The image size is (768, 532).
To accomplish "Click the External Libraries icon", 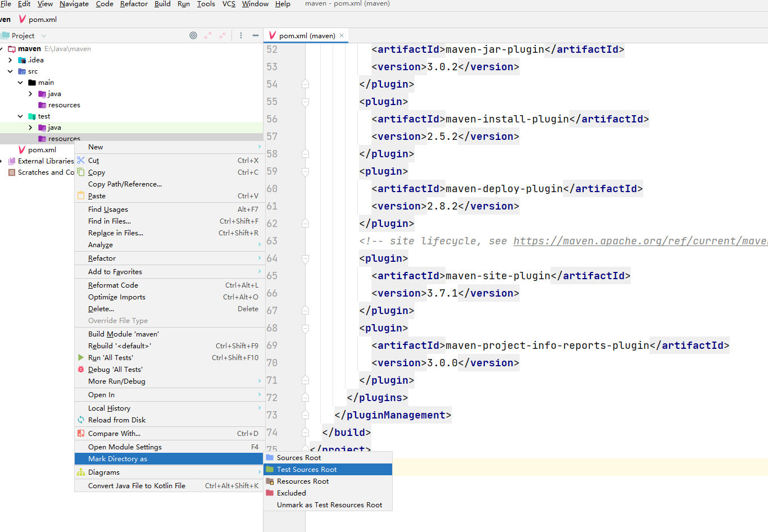I will (12, 161).
